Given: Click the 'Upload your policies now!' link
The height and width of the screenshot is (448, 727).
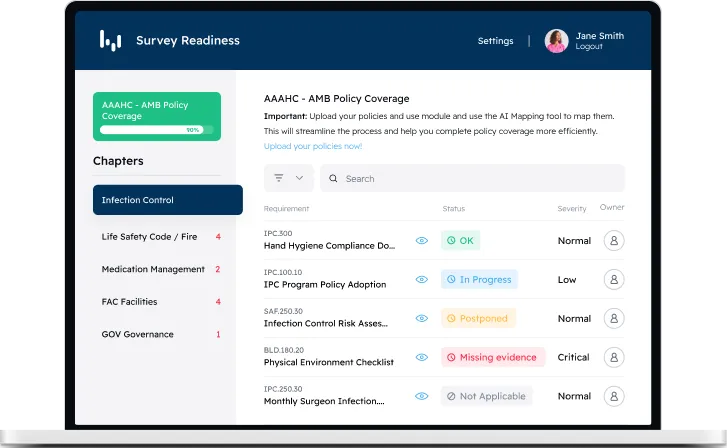Looking at the screenshot, I should point(313,146).
